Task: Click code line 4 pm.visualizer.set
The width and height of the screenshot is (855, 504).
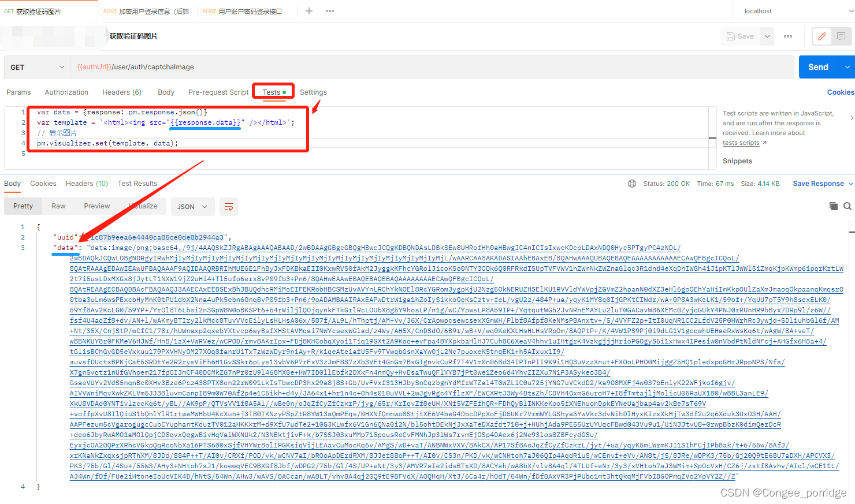Action: (107, 143)
